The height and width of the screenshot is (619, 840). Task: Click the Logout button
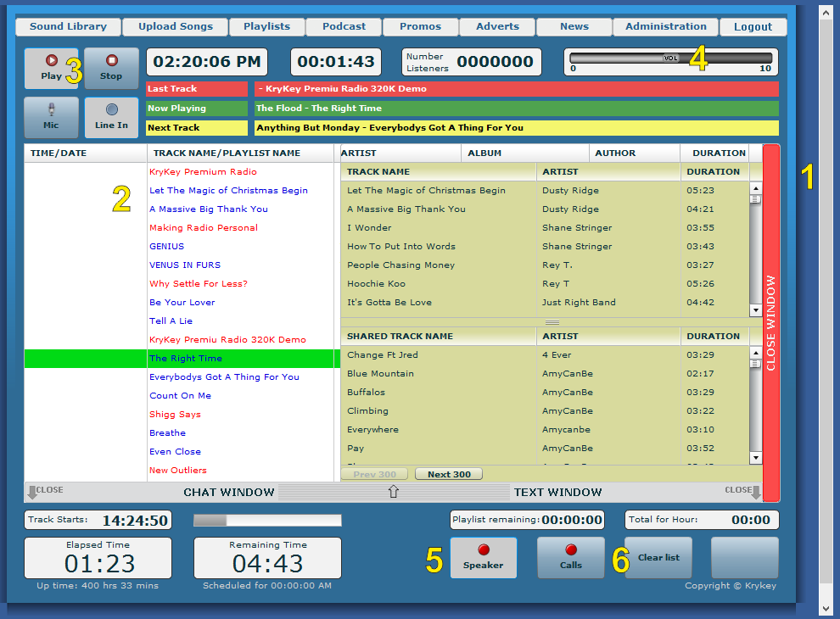click(753, 27)
